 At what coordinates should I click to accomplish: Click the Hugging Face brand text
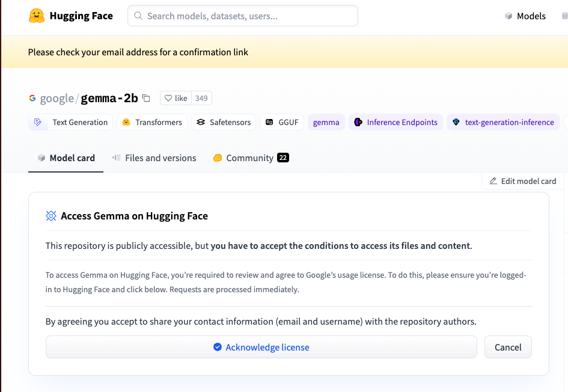point(81,16)
